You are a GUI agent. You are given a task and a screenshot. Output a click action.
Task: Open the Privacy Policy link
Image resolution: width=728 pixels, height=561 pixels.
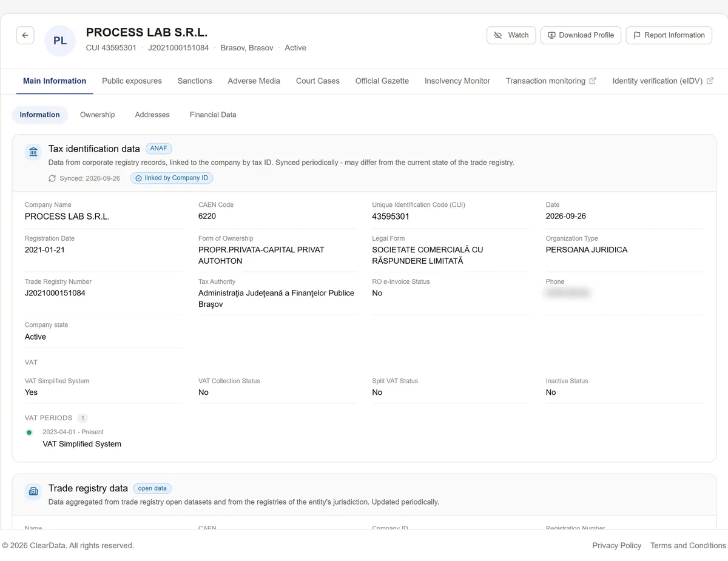tap(616, 545)
